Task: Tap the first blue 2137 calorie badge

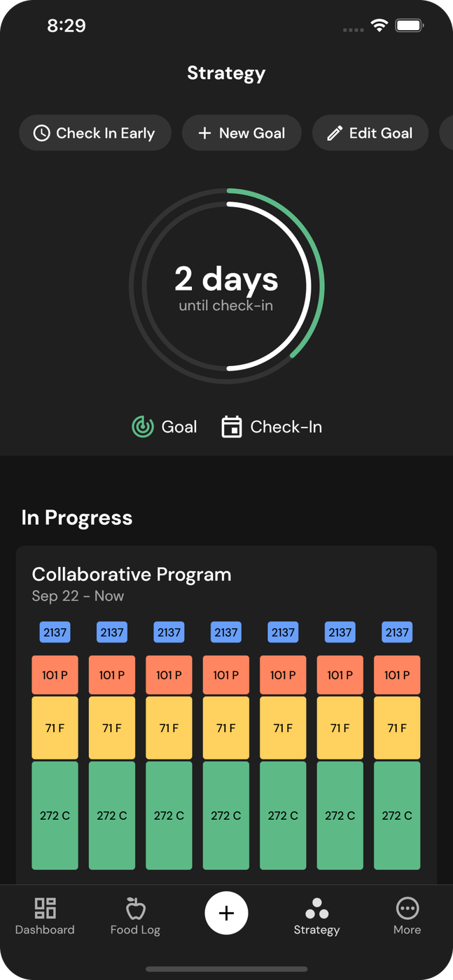Action: pyautogui.click(x=55, y=632)
